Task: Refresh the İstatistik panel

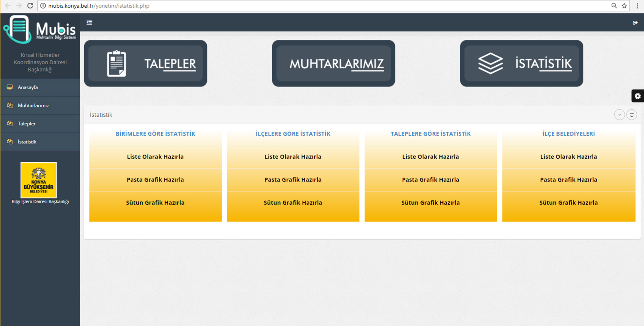Action: click(x=632, y=115)
